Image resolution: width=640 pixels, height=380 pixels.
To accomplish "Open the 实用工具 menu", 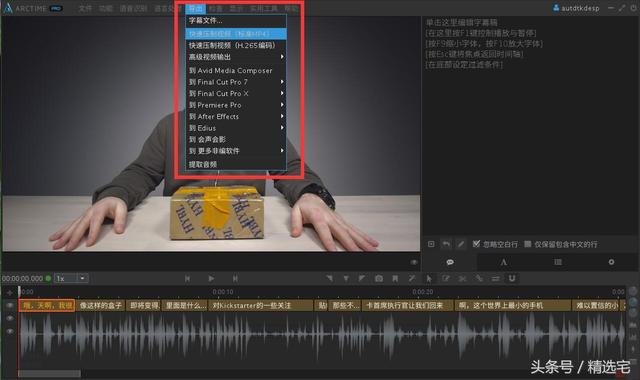I will click(264, 8).
